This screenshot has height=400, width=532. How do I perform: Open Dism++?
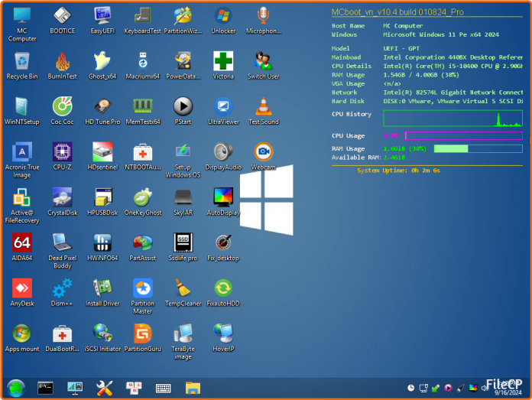[x=62, y=293]
